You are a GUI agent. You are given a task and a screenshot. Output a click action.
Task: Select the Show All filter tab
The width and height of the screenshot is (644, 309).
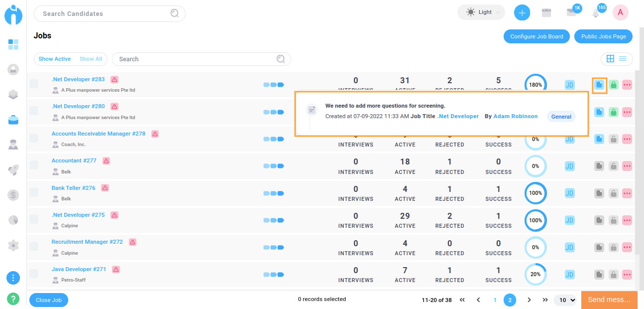[91, 59]
